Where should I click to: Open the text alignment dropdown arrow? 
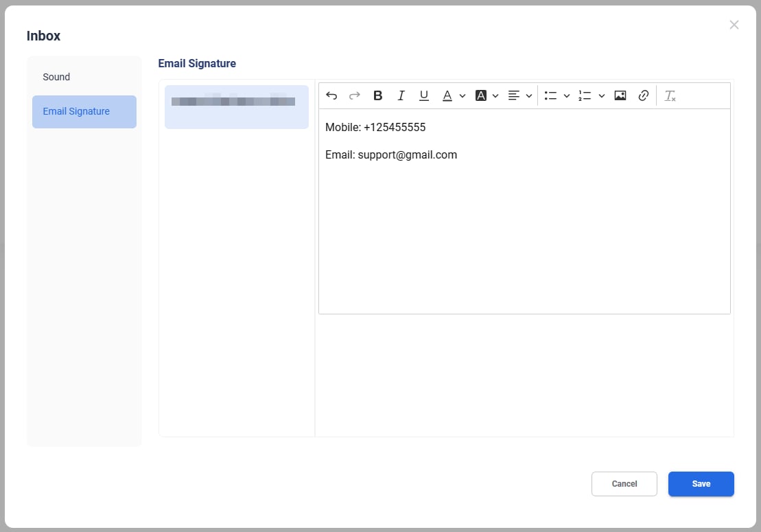point(529,96)
